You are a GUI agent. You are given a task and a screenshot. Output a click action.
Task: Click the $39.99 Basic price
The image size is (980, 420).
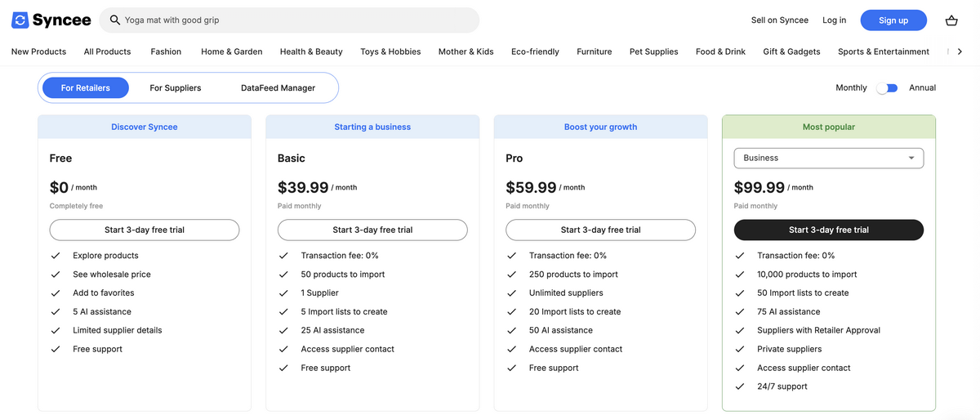(x=303, y=188)
